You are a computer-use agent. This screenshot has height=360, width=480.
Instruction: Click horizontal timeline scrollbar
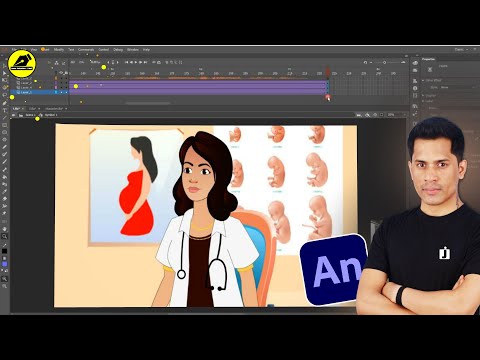pos(148,103)
